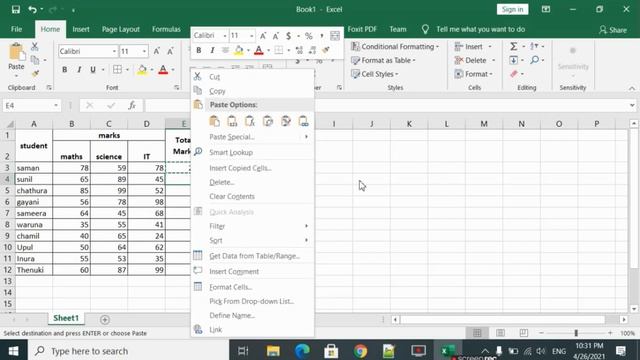Image resolution: width=640 pixels, height=360 pixels.
Task: Toggle Italic in the ribbon Font group
Action: click(x=79, y=70)
